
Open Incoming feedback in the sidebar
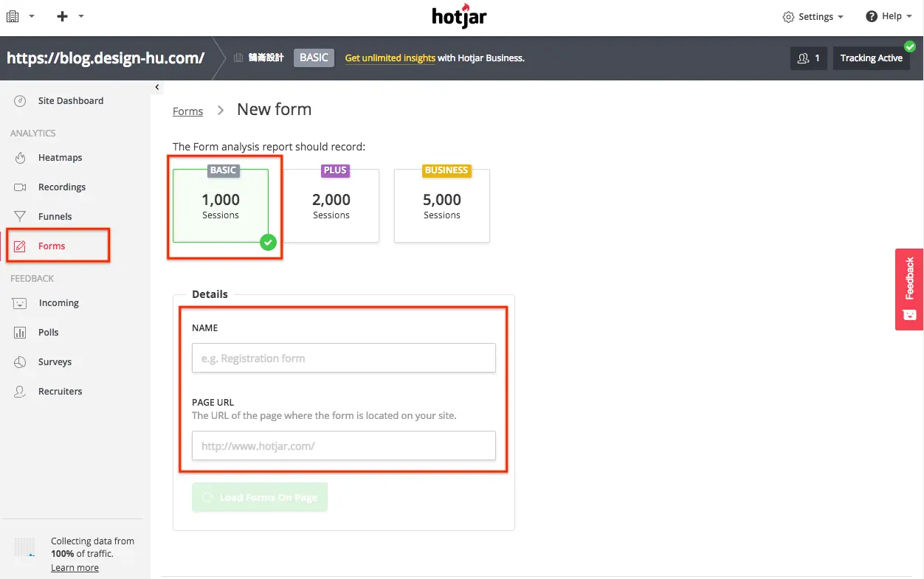(58, 302)
